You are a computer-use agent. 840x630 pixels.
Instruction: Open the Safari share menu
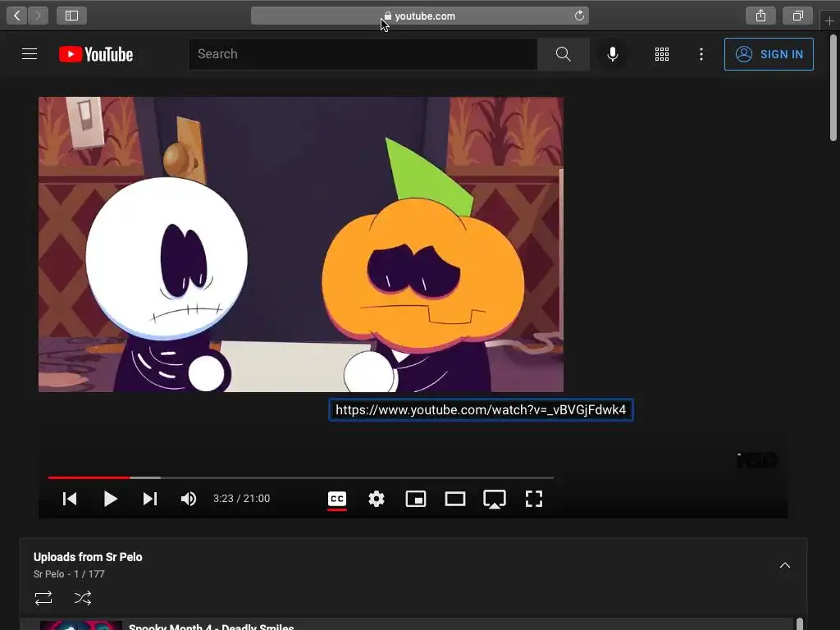(760, 16)
